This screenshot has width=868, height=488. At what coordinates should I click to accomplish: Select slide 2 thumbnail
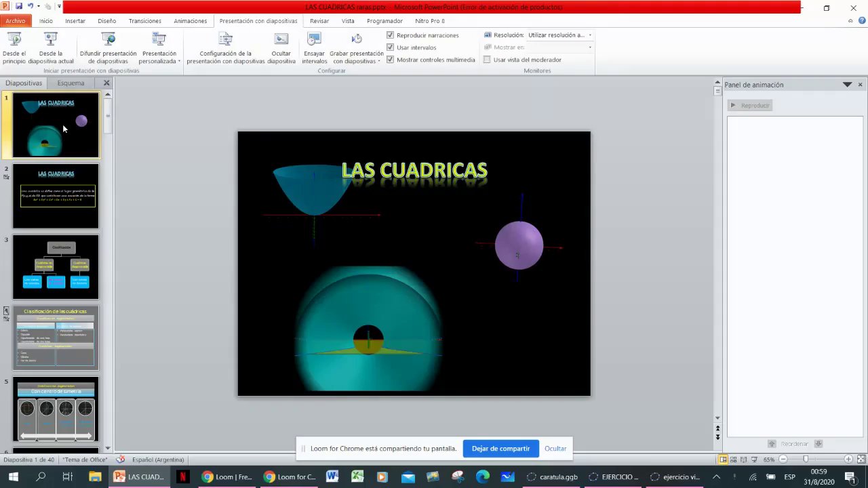point(56,196)
